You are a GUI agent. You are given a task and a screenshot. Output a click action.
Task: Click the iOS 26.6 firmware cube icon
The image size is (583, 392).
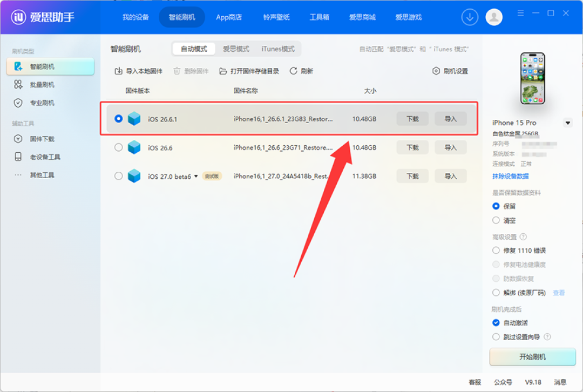[134, 147]
